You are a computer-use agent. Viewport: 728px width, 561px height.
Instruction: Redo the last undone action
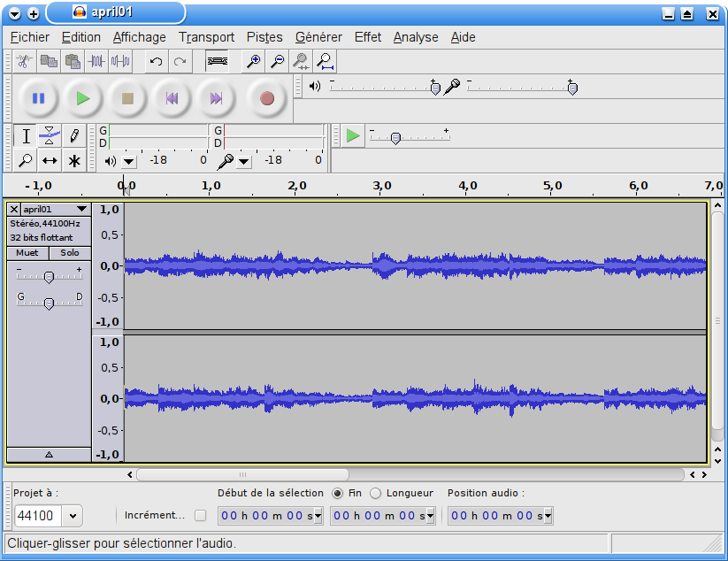point(180,61)
